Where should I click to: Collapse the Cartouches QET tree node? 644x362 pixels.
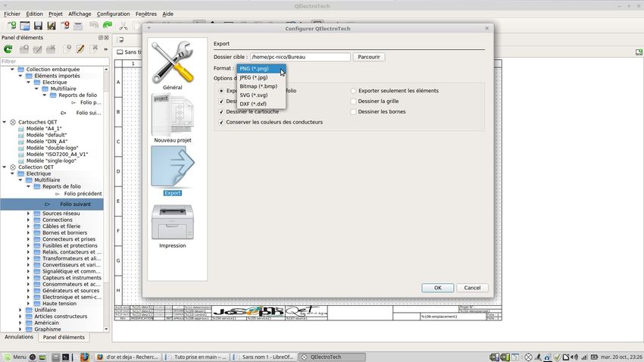[5, 122]
